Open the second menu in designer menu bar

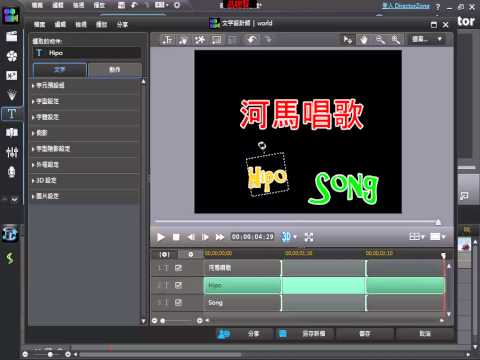(60, 24)
